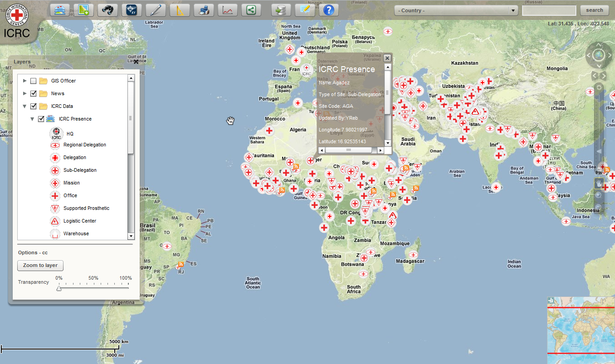615x364 pixels.
Task: Go to next map extent arrow
Action: (x=603, y=75)
